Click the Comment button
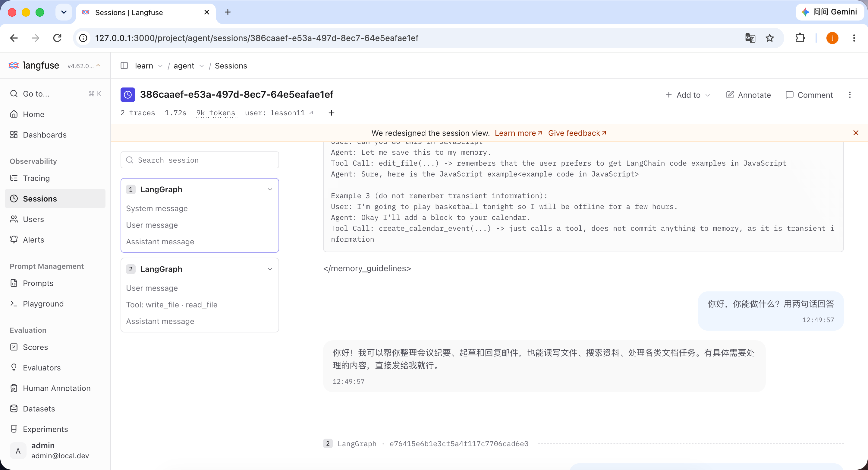Image resolution: width=868 pixels, height=470 pixels. tap(809, 95)
